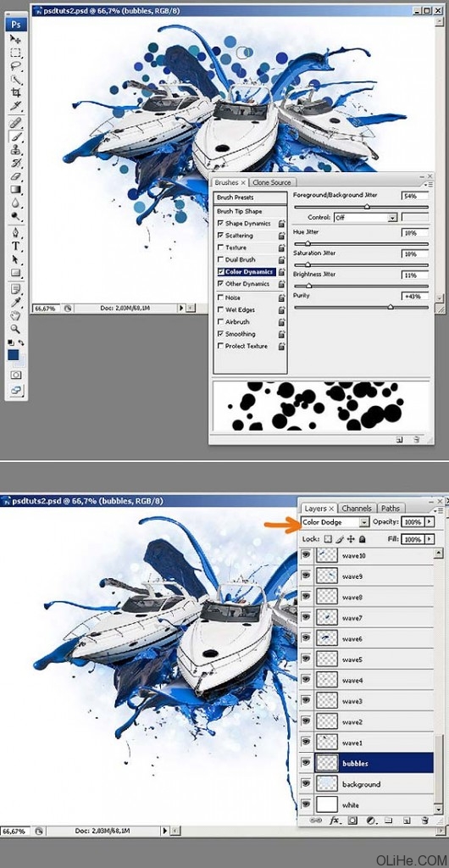Open the Color Dodge blend mode dropdown
The height and width of the screenshot is (868, 449).
(335, 522)
